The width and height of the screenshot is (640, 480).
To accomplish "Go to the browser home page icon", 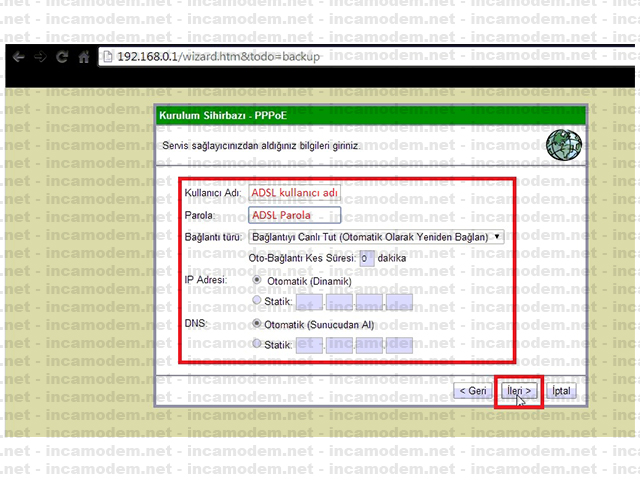I will point(84,57).
